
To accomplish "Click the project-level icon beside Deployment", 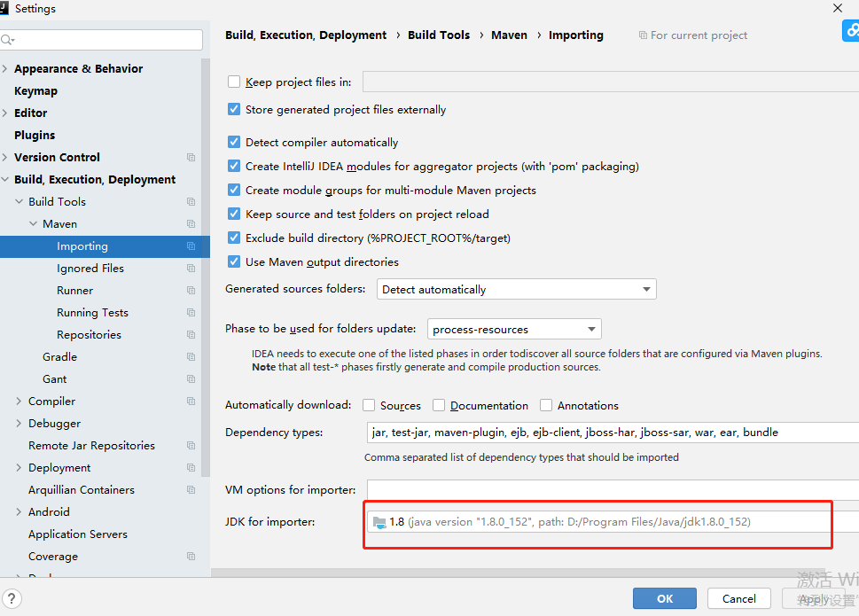I will pos(191,468).
